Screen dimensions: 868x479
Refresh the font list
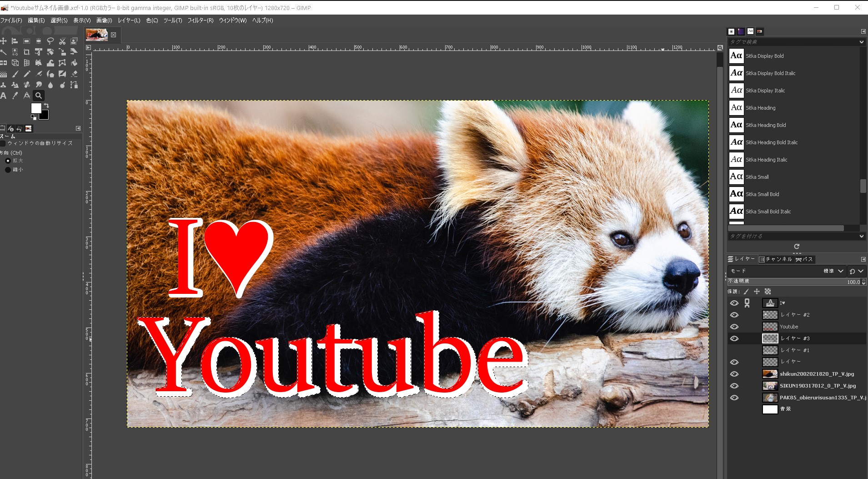click(797, 246)
